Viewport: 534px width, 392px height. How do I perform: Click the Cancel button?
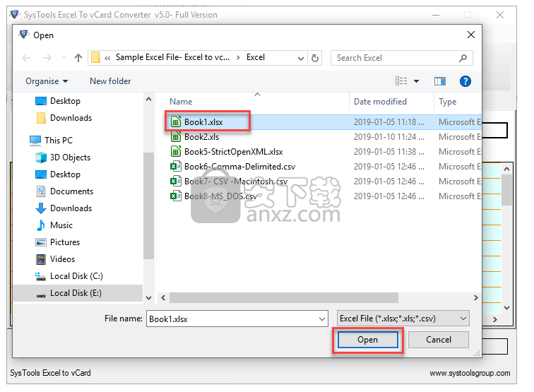click(x=439, y=340)
